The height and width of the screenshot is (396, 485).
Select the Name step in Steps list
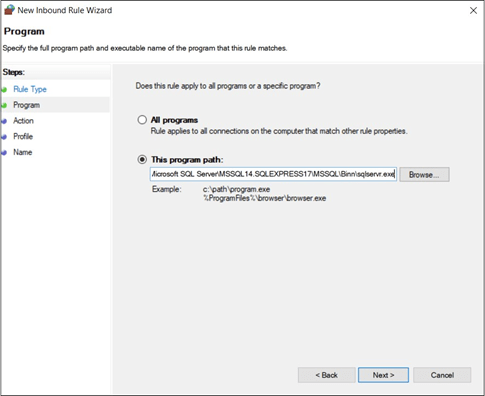(x=23, y=152)
